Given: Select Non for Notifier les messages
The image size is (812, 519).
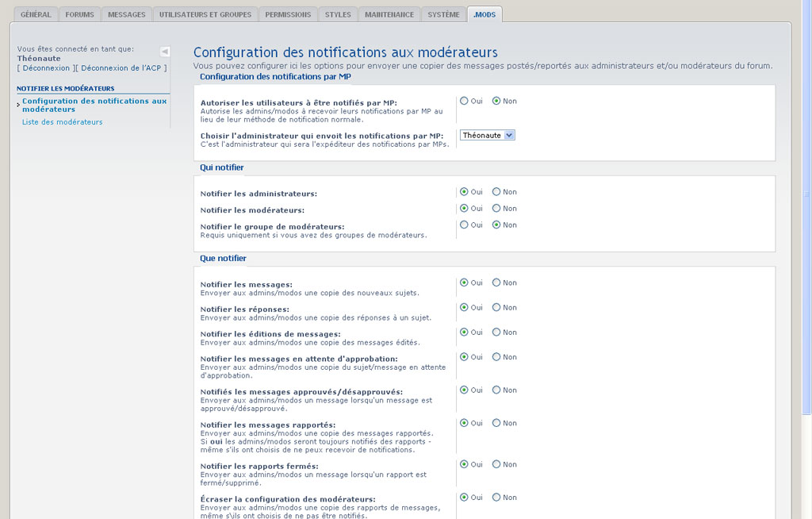Looking at the screenshot, I should click(x=496, y=283).
